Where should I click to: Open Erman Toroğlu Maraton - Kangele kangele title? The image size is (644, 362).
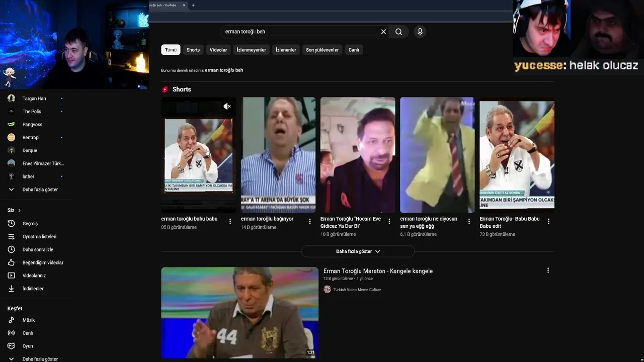point(378,271)
